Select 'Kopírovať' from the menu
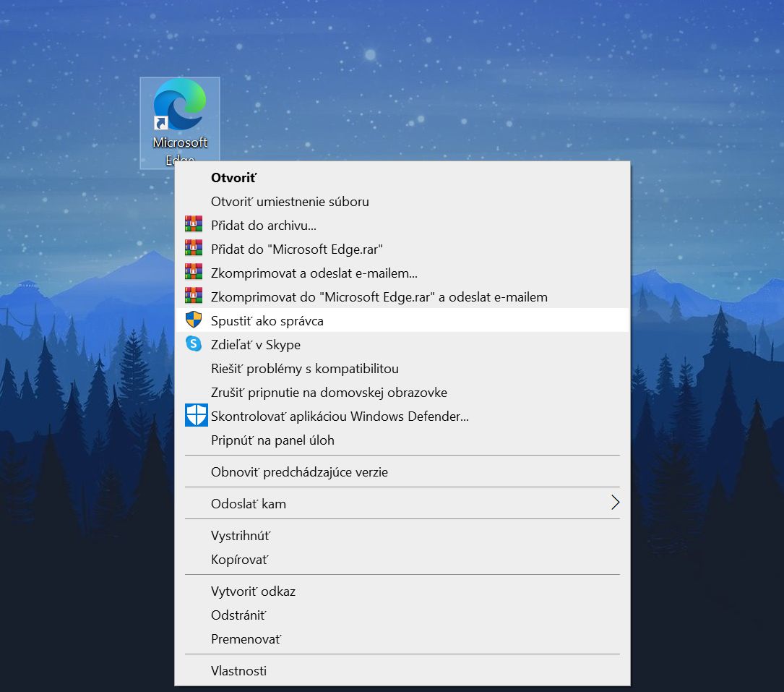 402,560
